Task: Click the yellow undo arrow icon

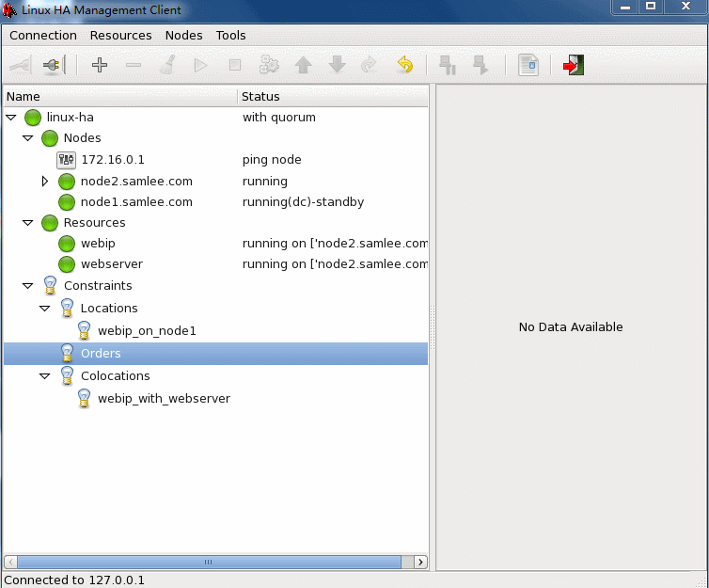Action: coord(404,65)
